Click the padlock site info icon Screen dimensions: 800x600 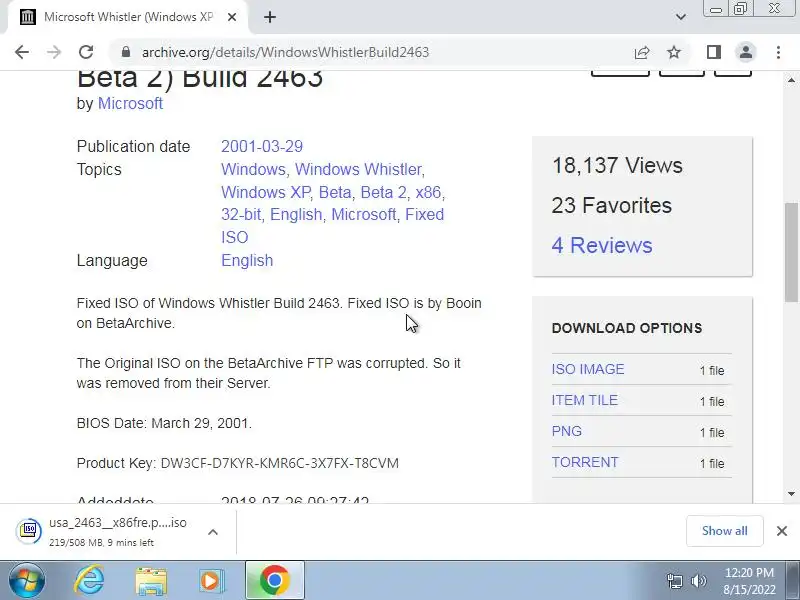[126, 52]
